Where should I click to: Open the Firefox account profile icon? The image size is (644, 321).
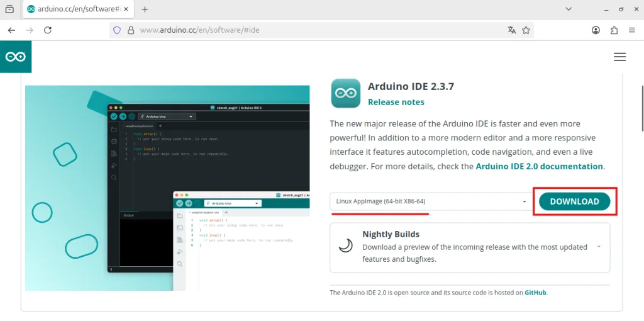click(x=596, y=30)
